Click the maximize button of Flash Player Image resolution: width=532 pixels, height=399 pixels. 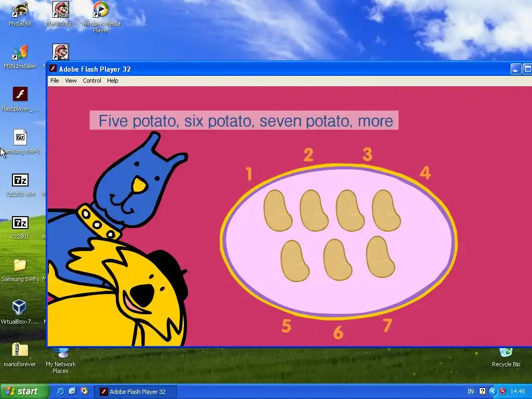[527, 69]
